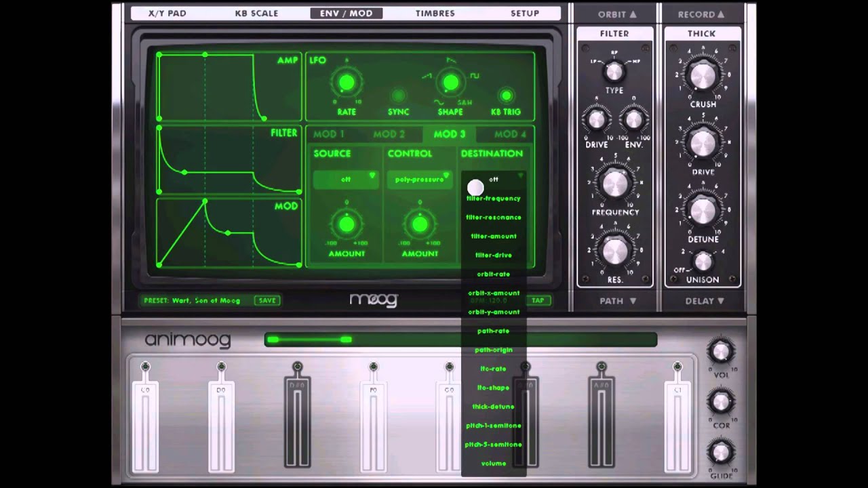Choose filter-resonance as destination
The height and width of the screenshot is (488, 868).
494,218
